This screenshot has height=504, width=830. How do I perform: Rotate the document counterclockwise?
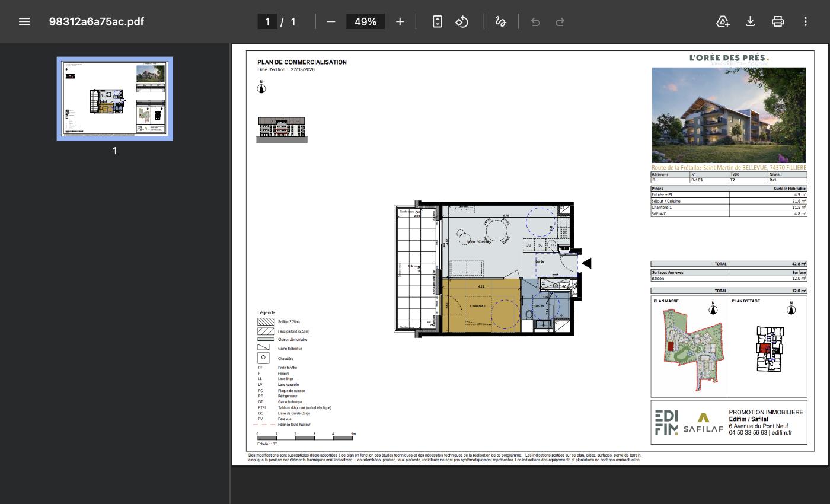462,21
